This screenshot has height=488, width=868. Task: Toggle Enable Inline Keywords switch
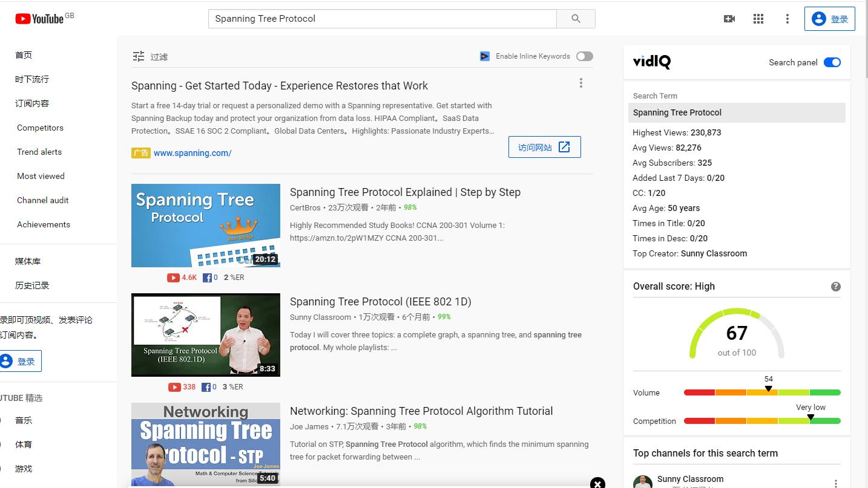tap(584, 56)
